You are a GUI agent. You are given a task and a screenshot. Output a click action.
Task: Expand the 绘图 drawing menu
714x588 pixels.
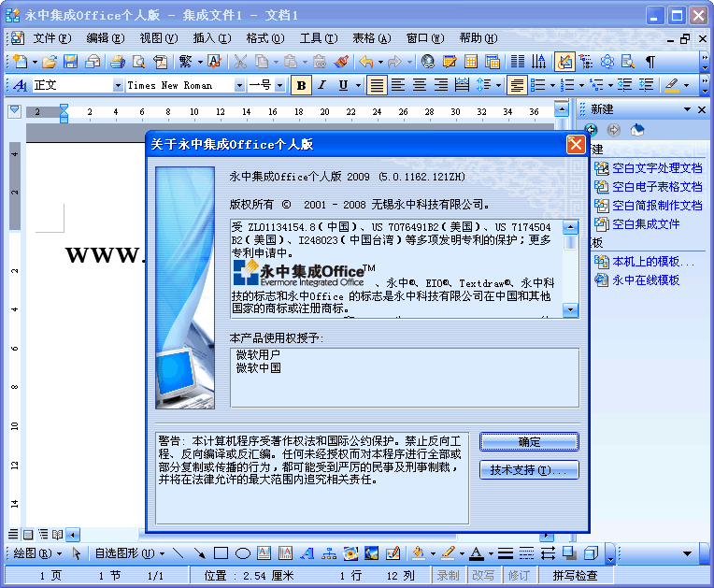pyautogui.click(x=37, y=553)
